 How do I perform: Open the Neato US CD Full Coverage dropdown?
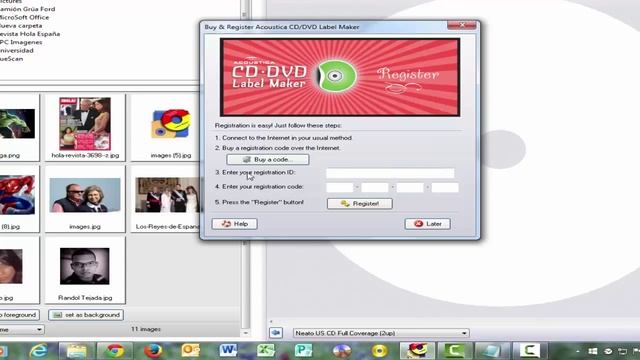[381, 333]
